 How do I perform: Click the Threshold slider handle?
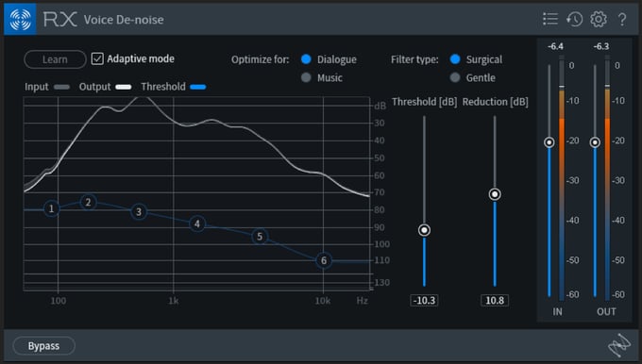coord(424,230)
